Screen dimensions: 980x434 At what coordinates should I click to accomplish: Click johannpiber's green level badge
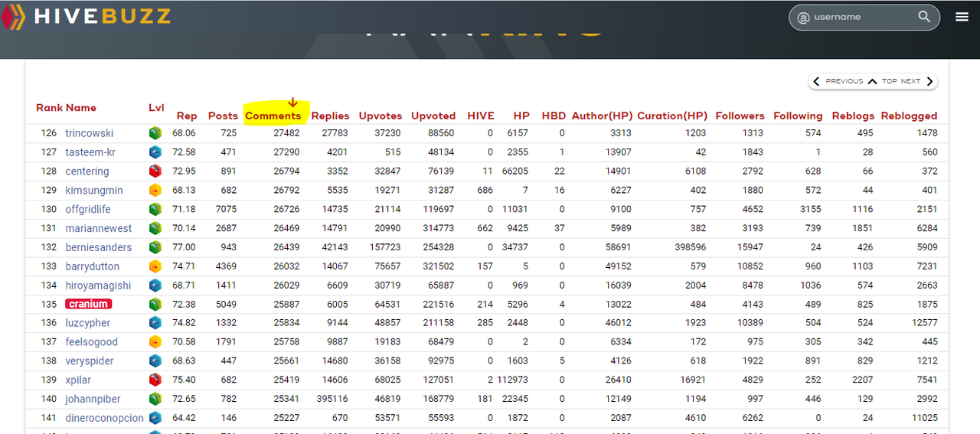pos(155,399)
